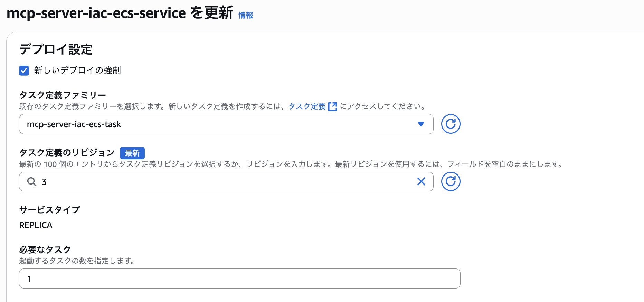Click the checked deployment checkbox to disable it
The height and width of the screenshot is (302, 644).
[24, 70]
